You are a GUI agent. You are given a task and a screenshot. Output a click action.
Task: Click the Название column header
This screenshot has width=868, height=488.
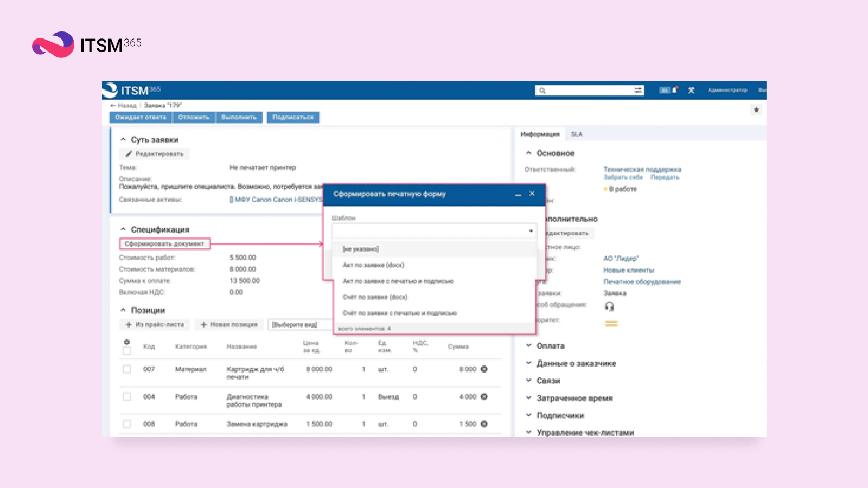(242, 347)
